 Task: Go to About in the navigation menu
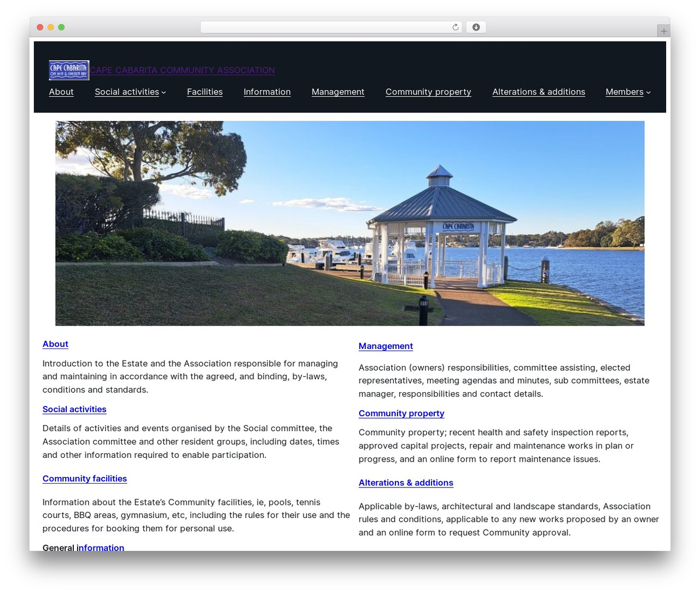pos(61,92)
